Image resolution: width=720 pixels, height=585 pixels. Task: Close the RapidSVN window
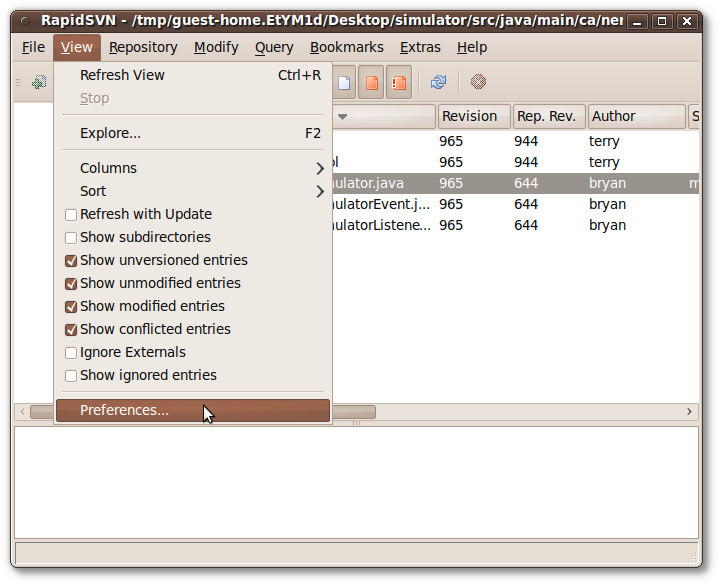click(x=686, y=21)
